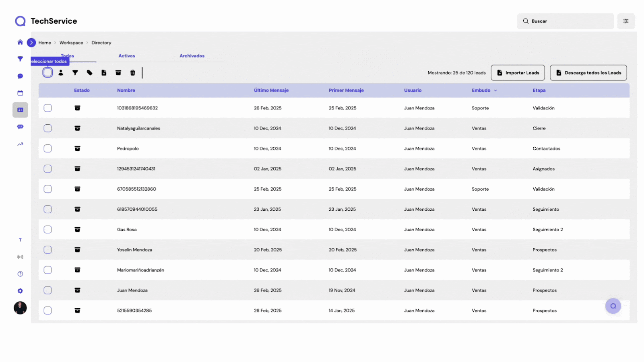
Task: Open the calendar icon in sidebar
Action: (x=20, y=93)
